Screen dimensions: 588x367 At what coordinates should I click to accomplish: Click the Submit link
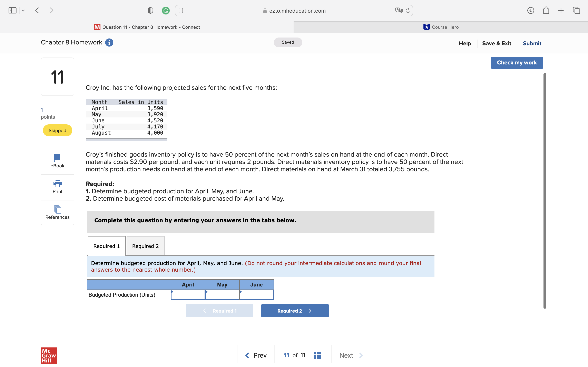tap(532, 43)
